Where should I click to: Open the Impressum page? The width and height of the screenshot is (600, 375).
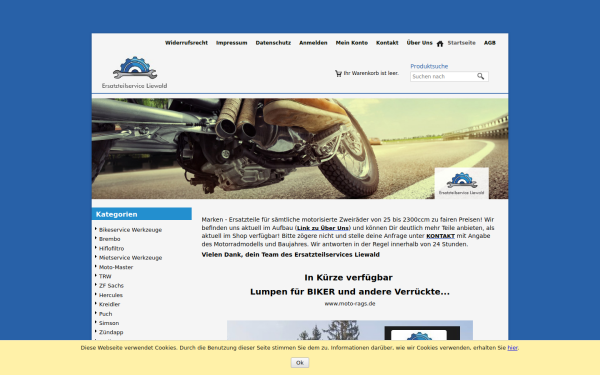(x=232, y=43)
